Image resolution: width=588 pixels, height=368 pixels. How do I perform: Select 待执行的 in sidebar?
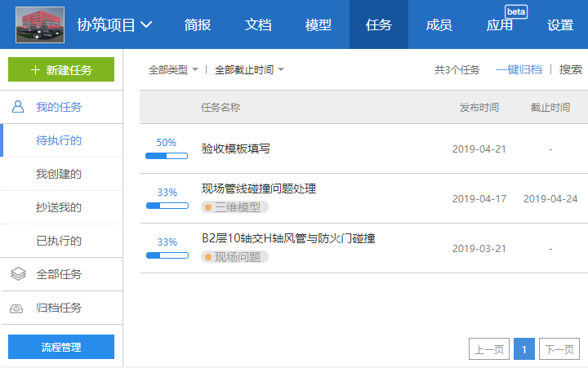click(x=61, y=140)
